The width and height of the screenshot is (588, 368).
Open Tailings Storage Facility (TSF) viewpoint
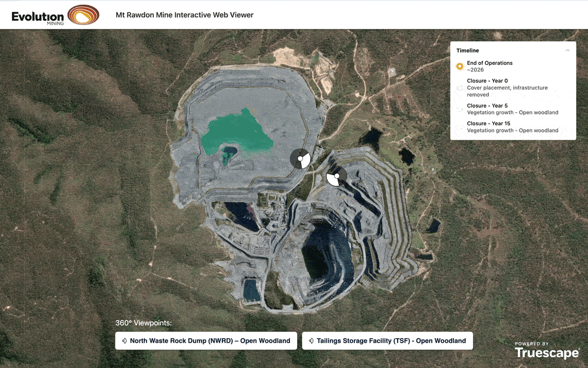pyautogui.click(x=387, y=341)
